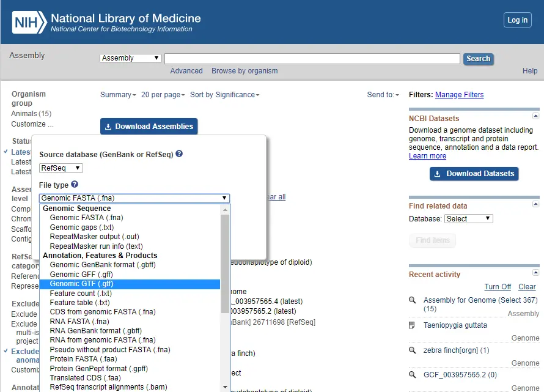
Task: Choose Genomic GTF (.gtf) from the list
Action: click(81, 284)
